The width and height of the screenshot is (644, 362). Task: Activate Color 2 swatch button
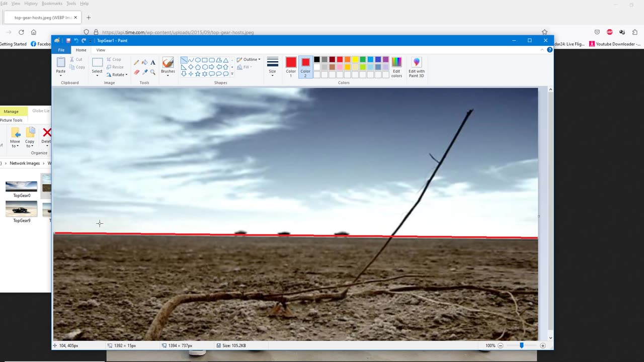coord(305,67)
